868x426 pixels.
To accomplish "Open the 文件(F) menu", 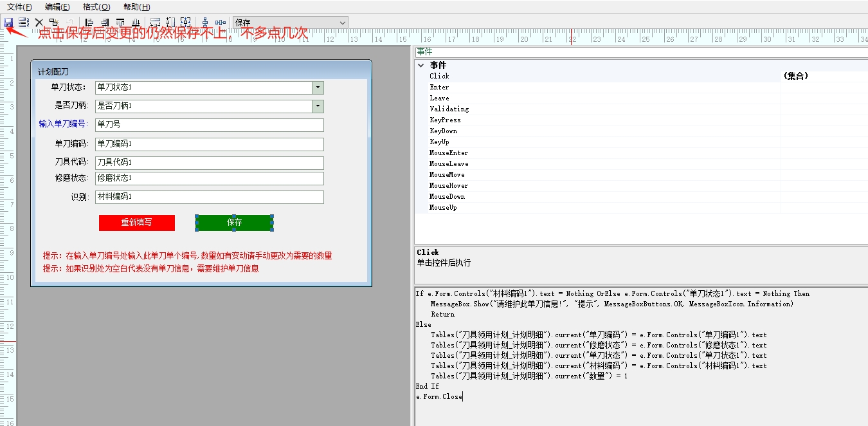I will pos(19,7).
